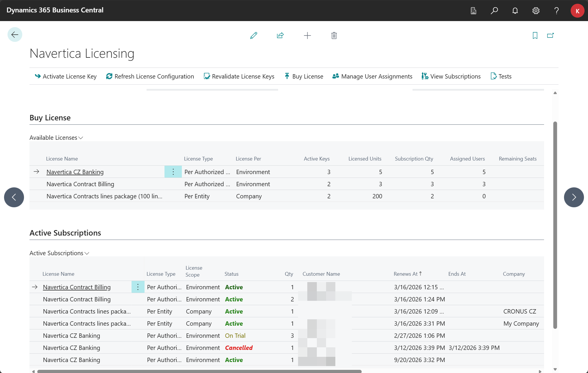Create a new record with the plus icon
The height and width of the screenshot is (373, 588).
[x=307, y=35]
